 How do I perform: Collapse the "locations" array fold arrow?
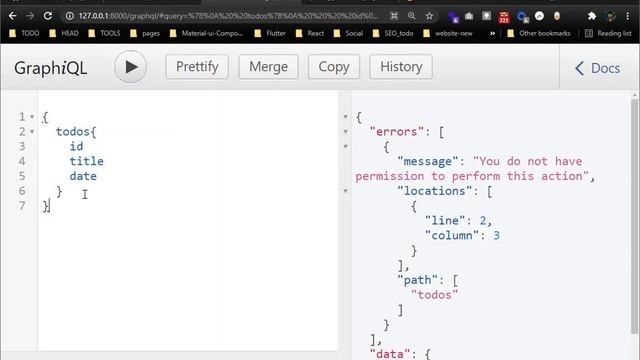pyautogui.click(x=345, y=191)
